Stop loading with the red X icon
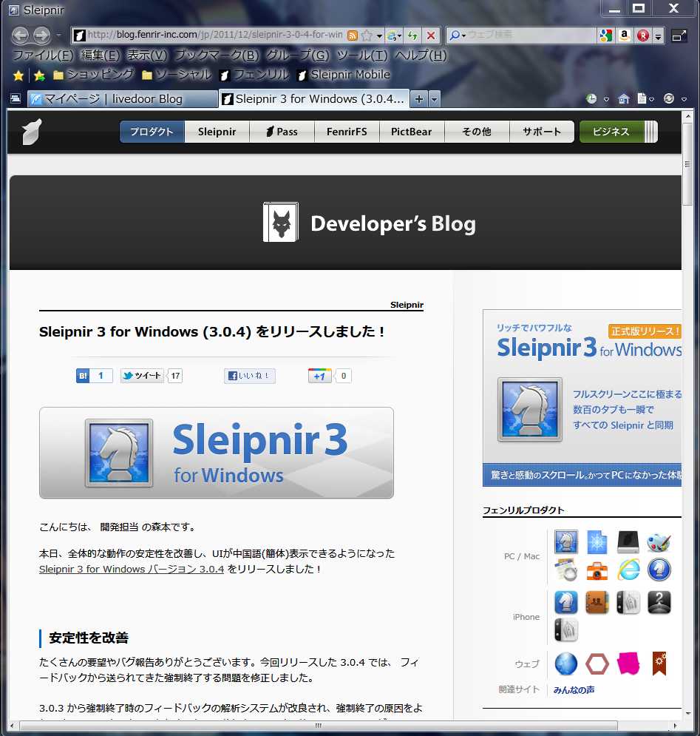Image resolution: width=700 pixels, height=736 pixels. (431, 36)
